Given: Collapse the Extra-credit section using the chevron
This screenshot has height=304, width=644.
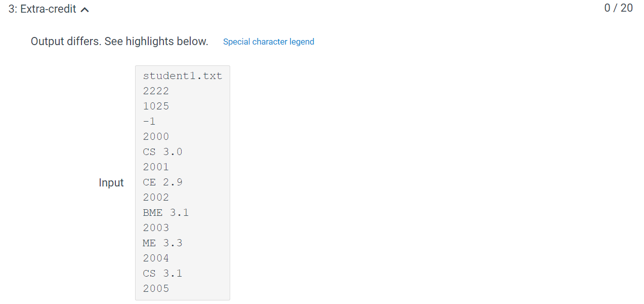Looking at the screenshot, I should (85, 9).
